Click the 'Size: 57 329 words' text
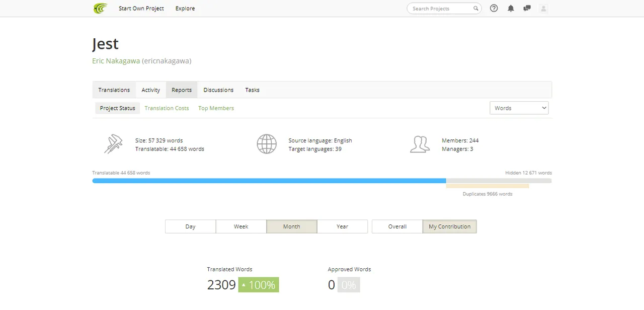 point(159,140)
